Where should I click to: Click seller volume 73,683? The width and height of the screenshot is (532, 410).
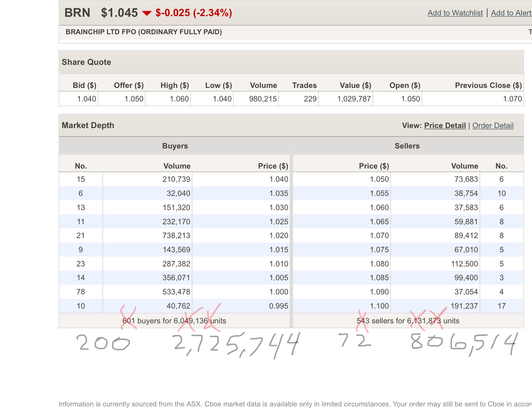[x=466, y=179]
